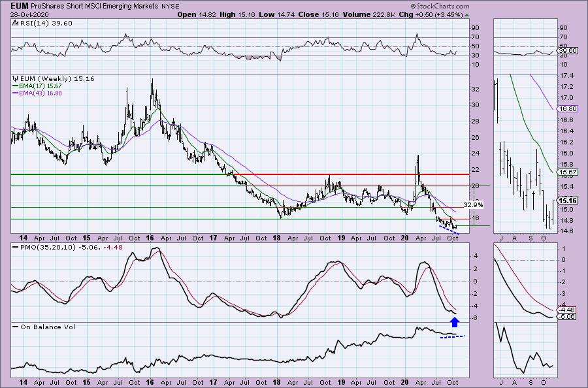588x388 pixels.
Task: Click the 32.9% measurement annotation
Action: click(x=473, y=204)
